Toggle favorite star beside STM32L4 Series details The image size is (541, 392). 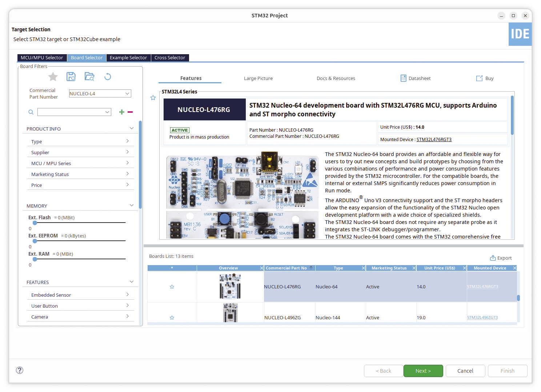click(x=153, y=98)
